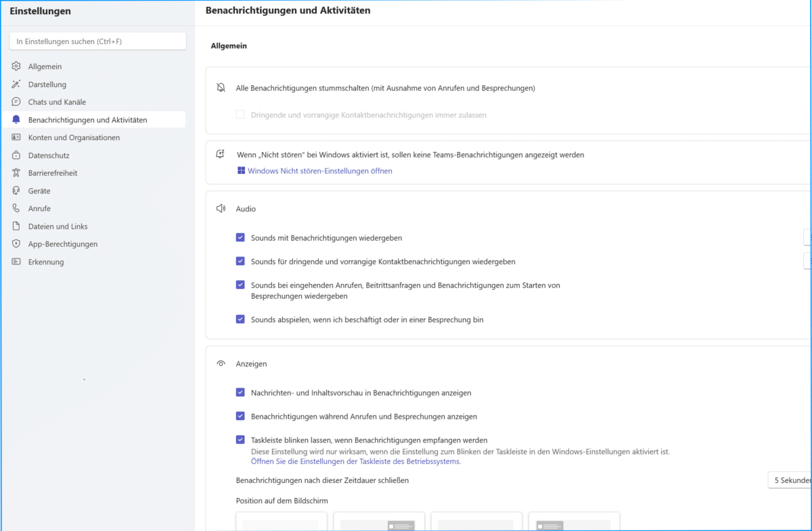Open the 5 Sekunden duration dropdown

coord(790,480)
